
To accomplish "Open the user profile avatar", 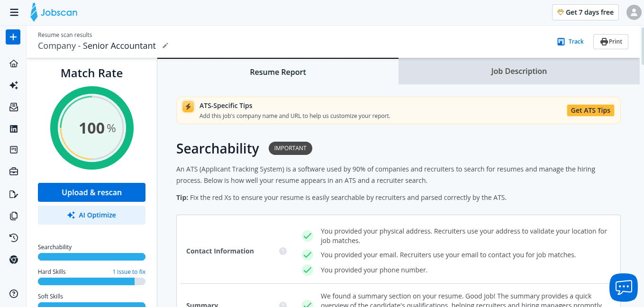I will (x=634, y=12).
